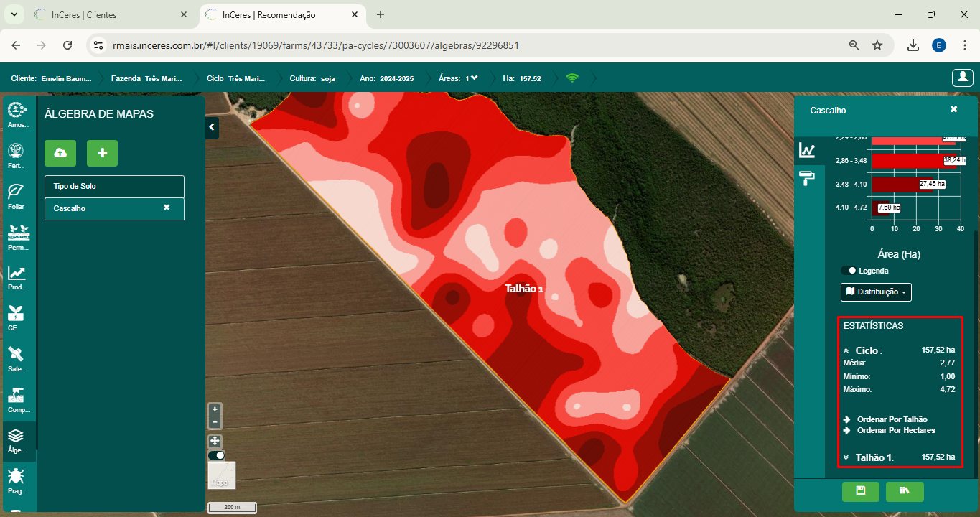Open the Chrome tab search chevron
Image resolution: width=980 pixels, height=517 pixels.
[x=14, y=14]
